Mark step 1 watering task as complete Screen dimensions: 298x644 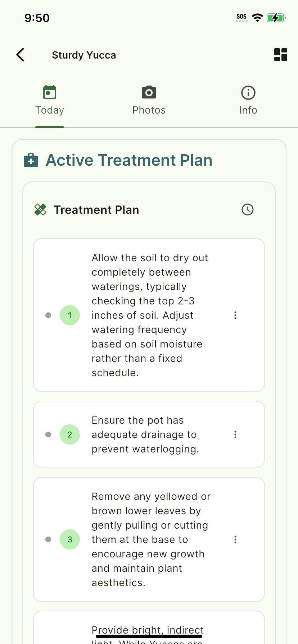tap(70, 315)
